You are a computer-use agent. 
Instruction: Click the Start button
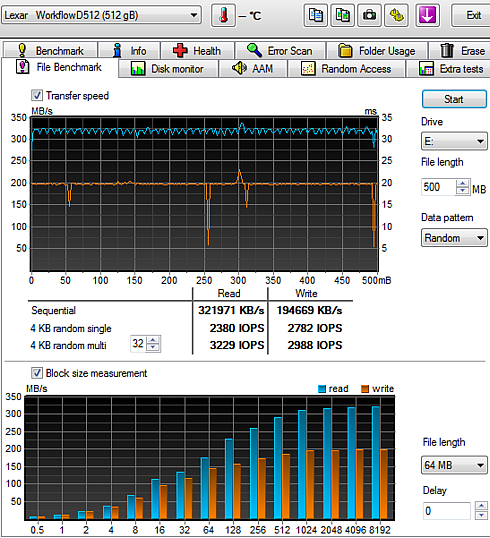pos(454,99)
